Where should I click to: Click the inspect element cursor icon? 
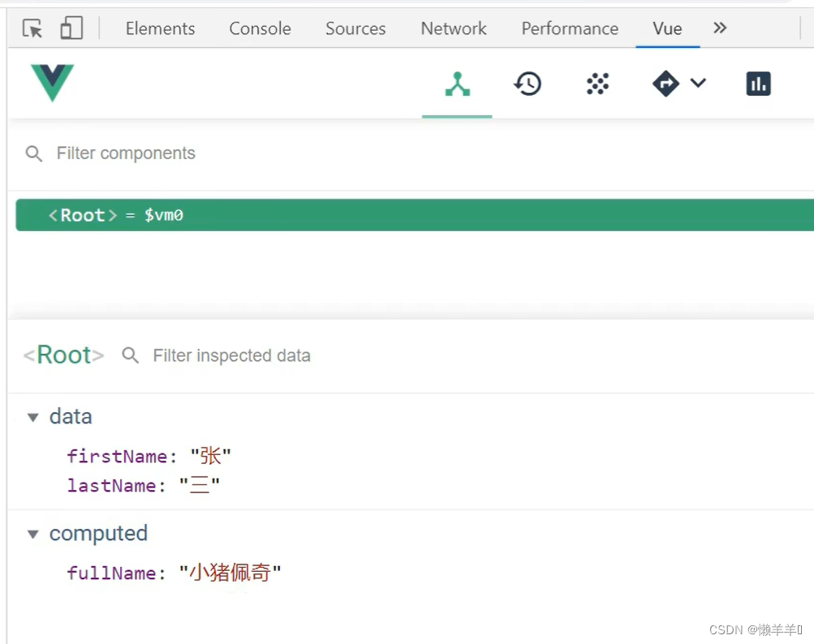click(32, 29)
